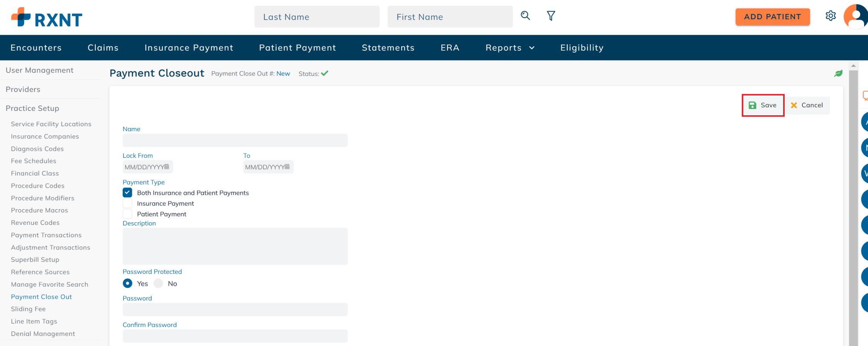Image resolution: width=868 pixels, height=346 pixels.
Task: Click the Last Name search field
Action: coord(317,17)
